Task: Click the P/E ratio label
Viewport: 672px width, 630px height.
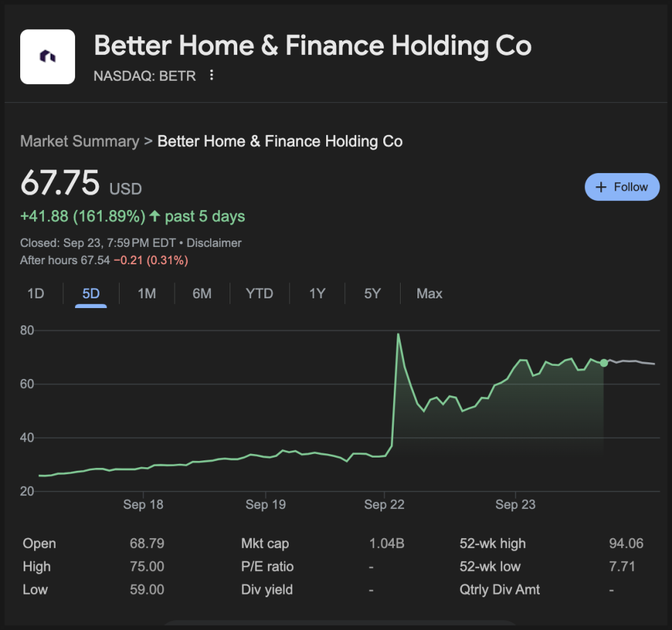Action: [267, 567]
